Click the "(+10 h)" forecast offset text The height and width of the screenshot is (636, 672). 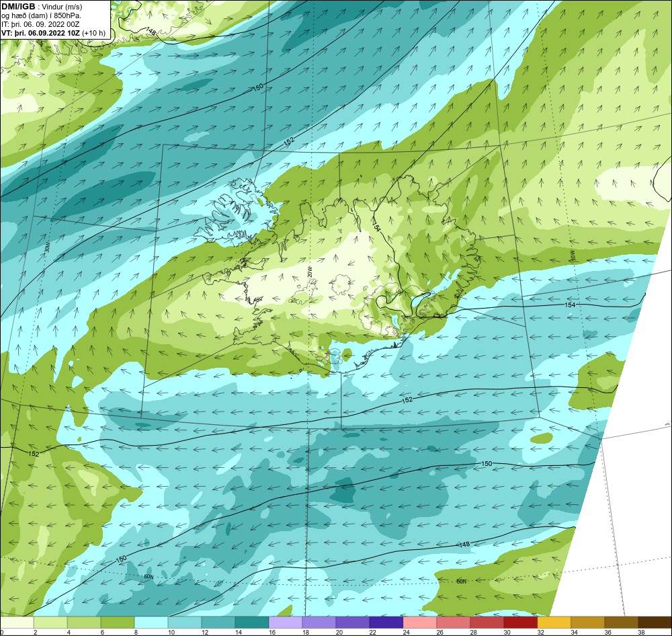click(94, 33)
